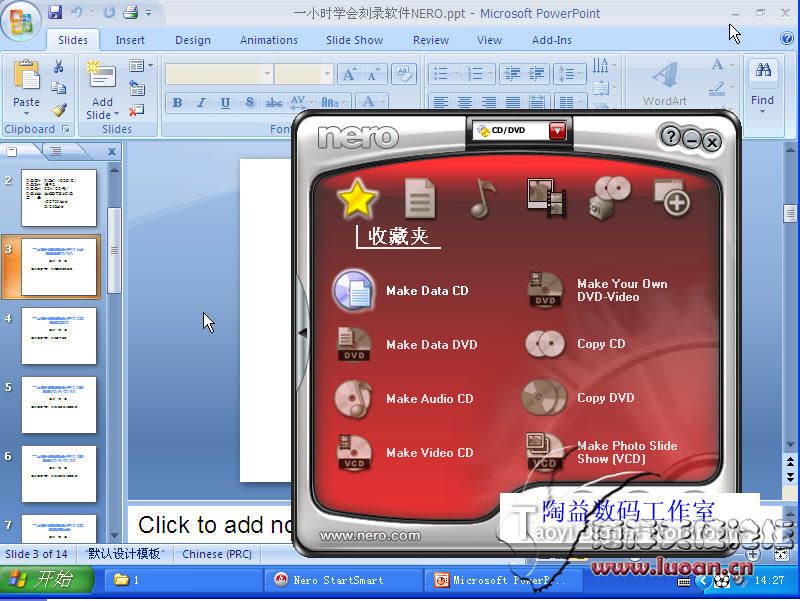Screen dimensions: 800x601
Task: Toggle Align Text Left
Action: pos(440,103)
